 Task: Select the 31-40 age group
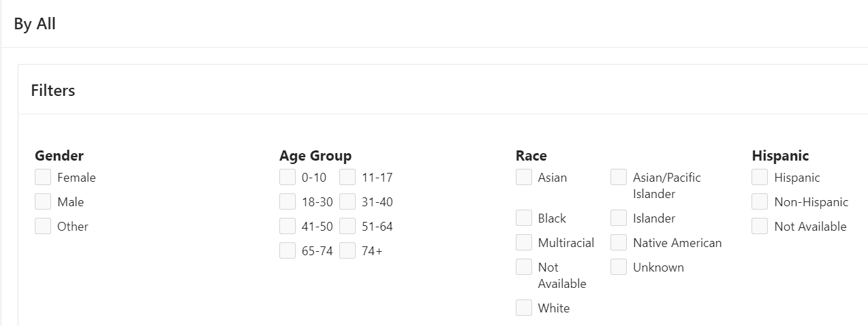coord(347,202)
